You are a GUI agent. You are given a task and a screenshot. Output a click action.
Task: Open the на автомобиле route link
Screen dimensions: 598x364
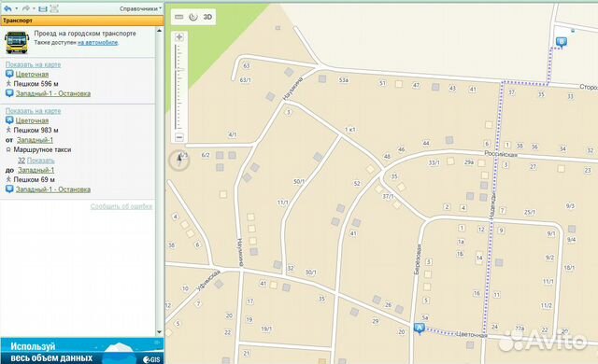97,43
